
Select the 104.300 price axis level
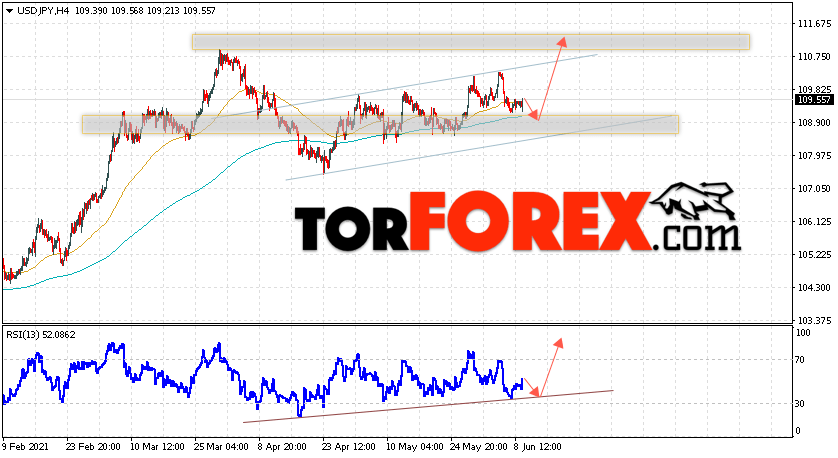(x=814, y=288)
